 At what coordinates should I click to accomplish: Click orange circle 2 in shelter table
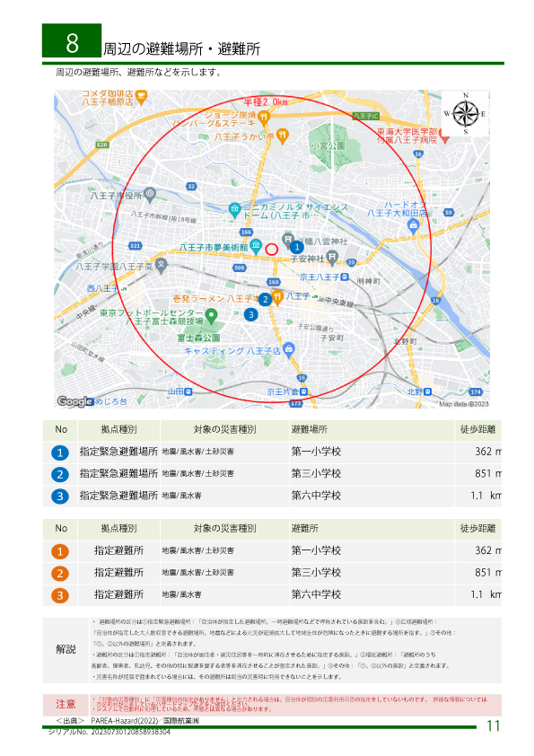[x=60, y=573]
